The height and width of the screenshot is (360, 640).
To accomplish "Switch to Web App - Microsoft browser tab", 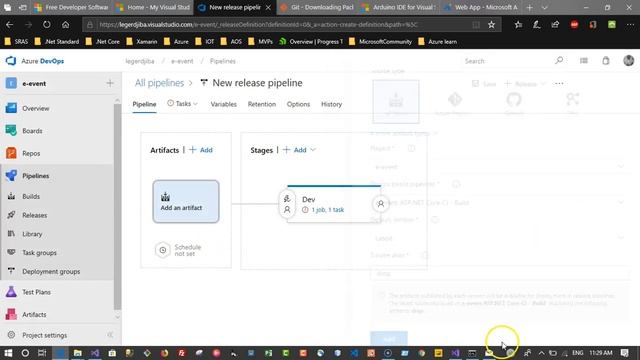I will click(482, 7).
